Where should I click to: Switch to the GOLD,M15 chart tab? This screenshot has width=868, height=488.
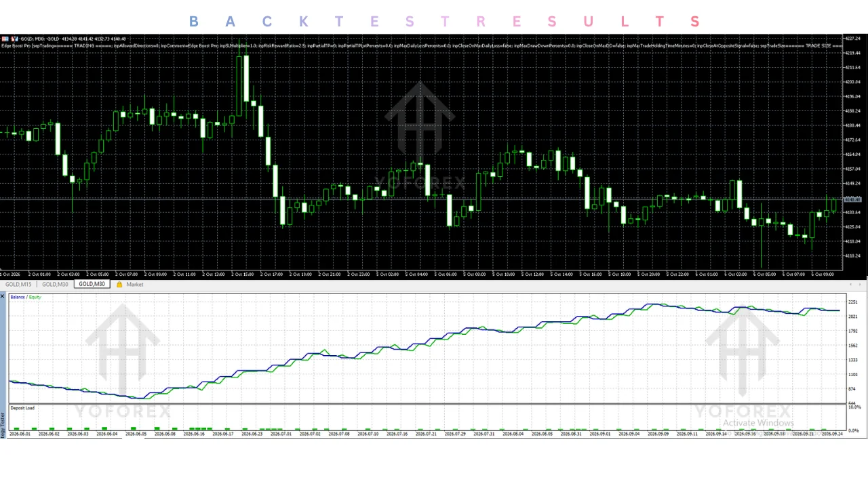click(x=18, y=285)
